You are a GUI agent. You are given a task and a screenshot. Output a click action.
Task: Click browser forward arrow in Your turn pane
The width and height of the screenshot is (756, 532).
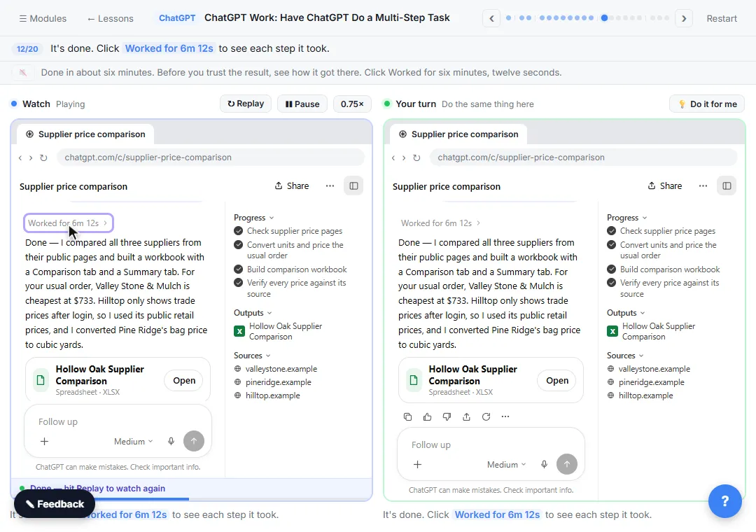point(404,157)
